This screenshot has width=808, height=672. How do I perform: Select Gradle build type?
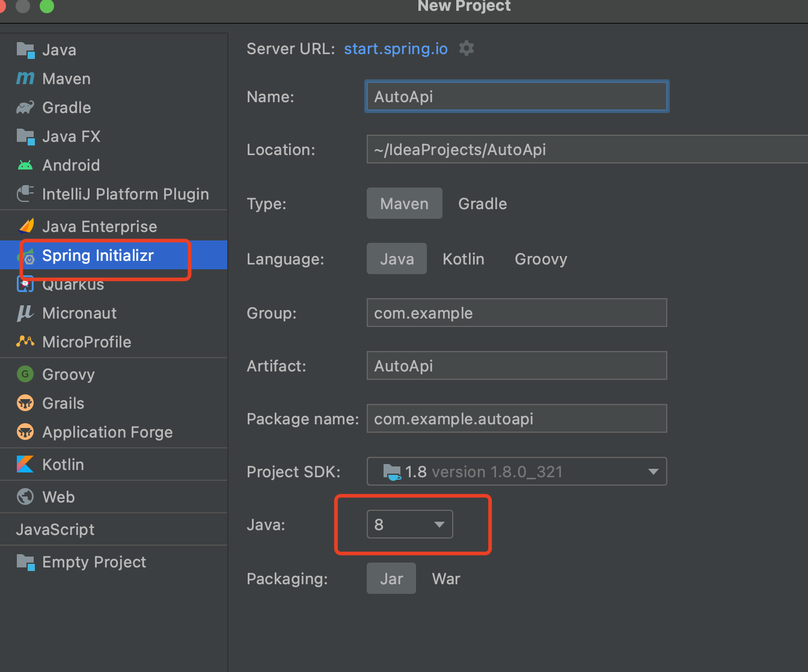[482, 203]
